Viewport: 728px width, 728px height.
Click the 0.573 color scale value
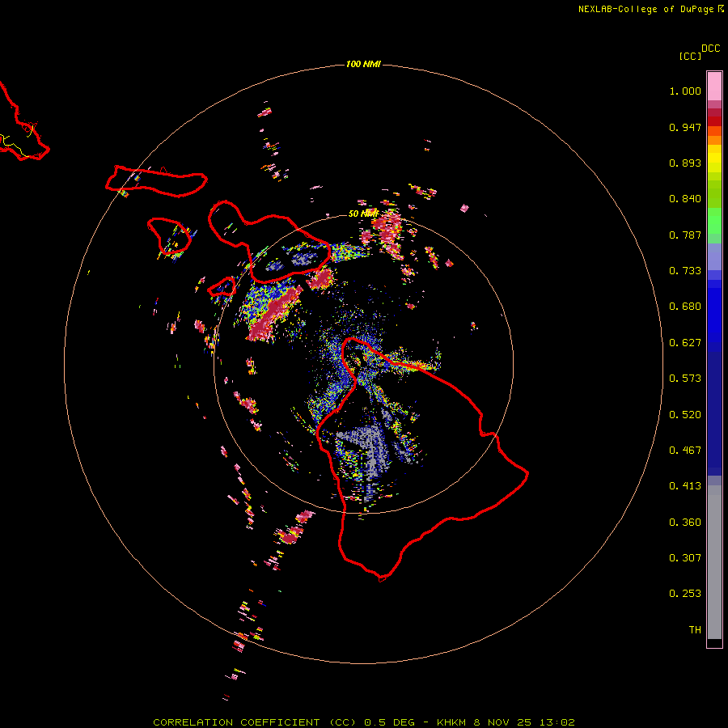[x=685, y=379]
